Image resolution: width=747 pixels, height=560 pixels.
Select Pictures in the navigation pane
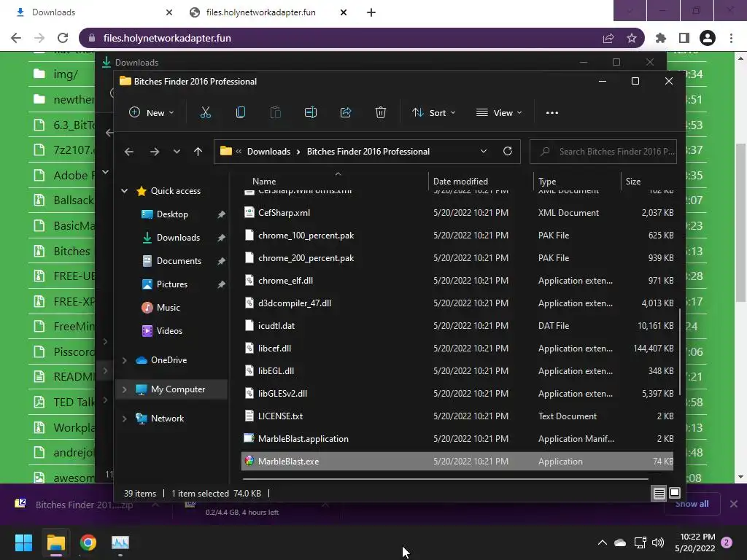coord(172,284)
